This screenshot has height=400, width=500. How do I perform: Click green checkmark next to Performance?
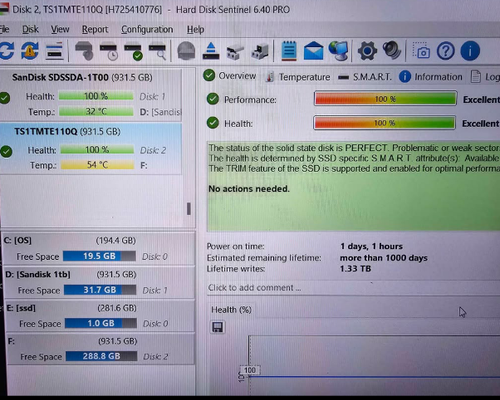[213, 99]
